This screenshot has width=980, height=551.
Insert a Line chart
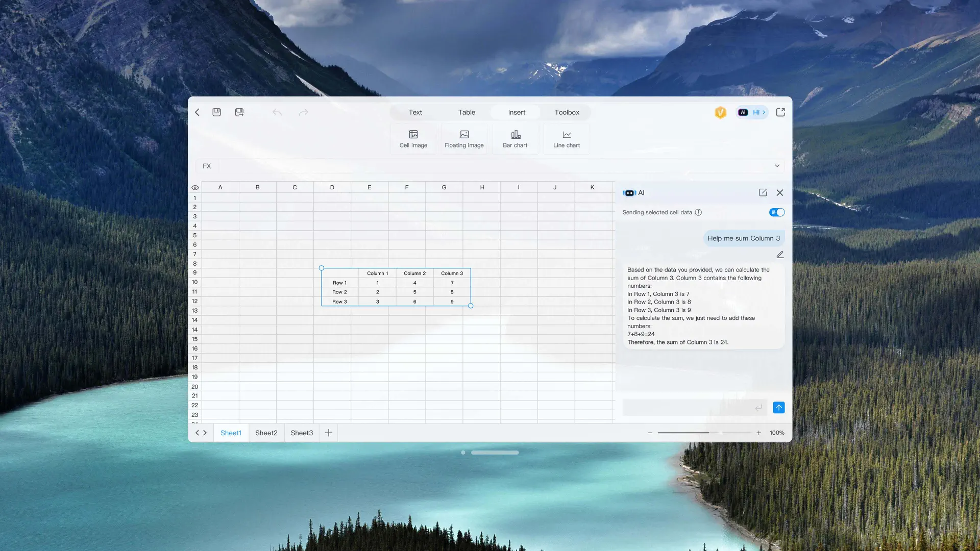tap(566, 138)
